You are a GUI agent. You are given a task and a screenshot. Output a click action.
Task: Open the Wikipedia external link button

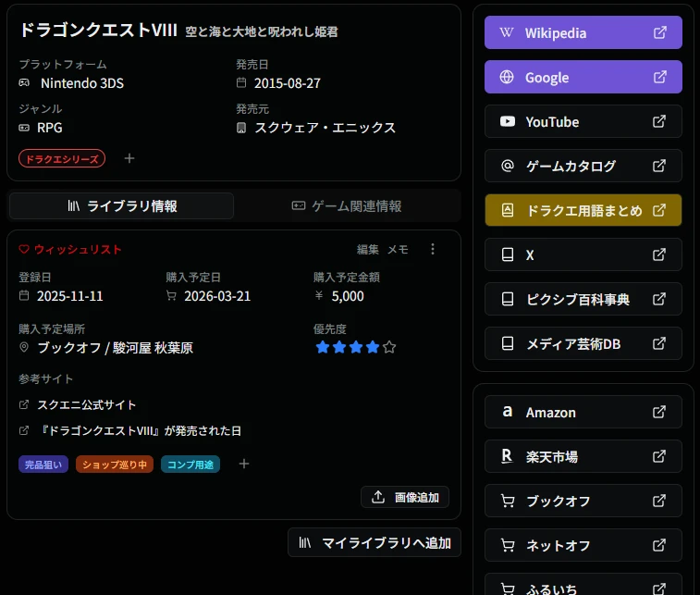[583, 32]
